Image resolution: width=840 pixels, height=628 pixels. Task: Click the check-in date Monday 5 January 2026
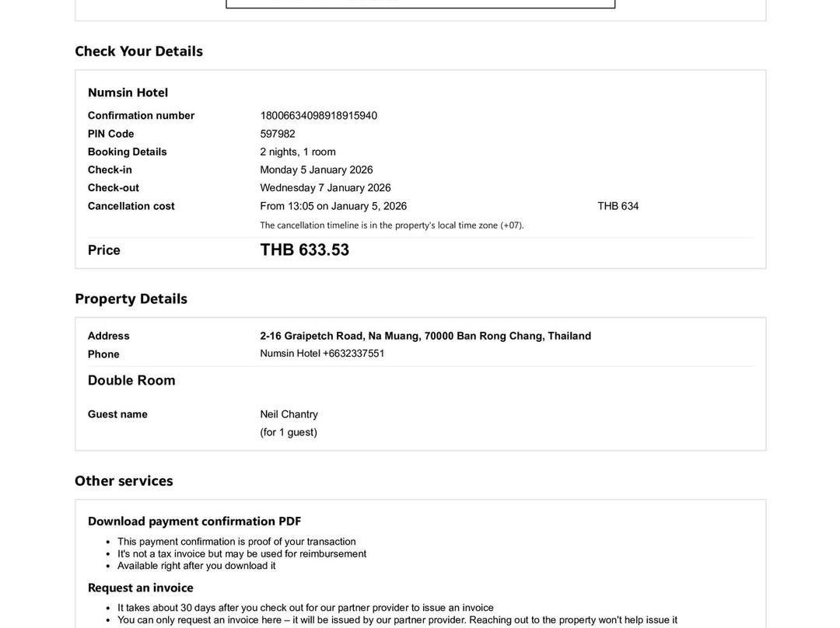317,169
